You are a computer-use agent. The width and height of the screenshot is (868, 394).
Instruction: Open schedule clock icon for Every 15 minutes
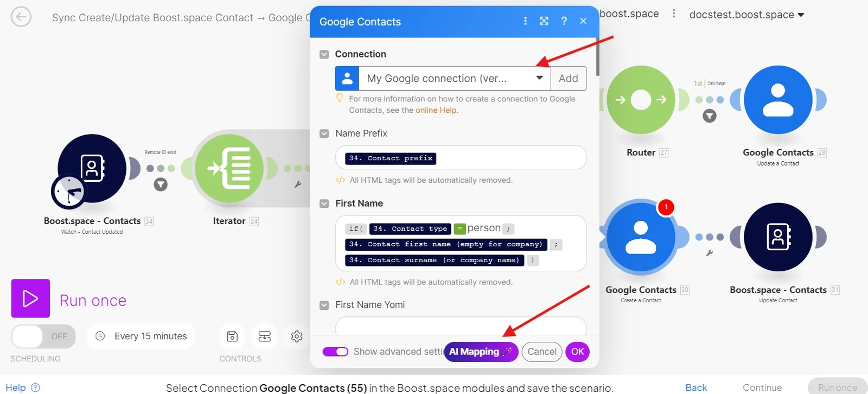(x=100, y=336)
